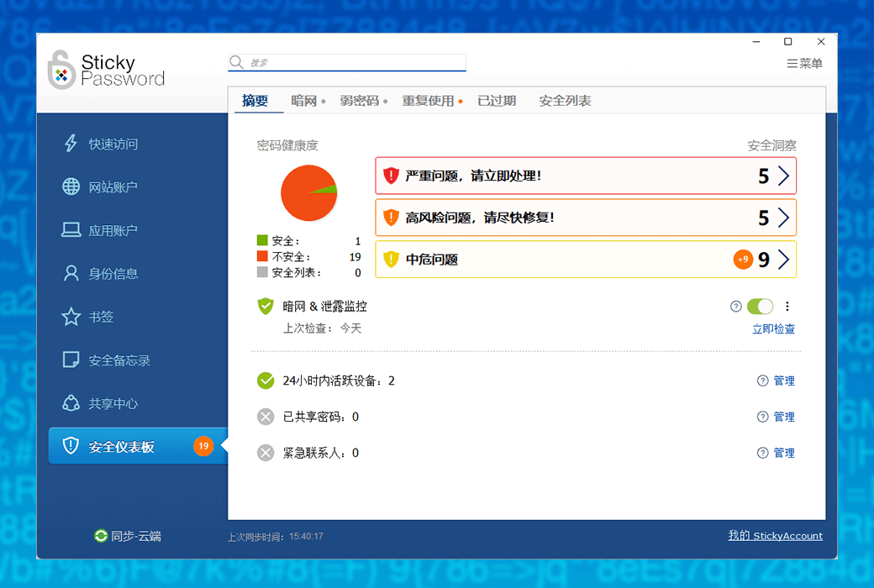Image resolution: width=874 pixels, height=588 pixels.
Task: Open 网站账户 globe icon
Action: [71, 186]
